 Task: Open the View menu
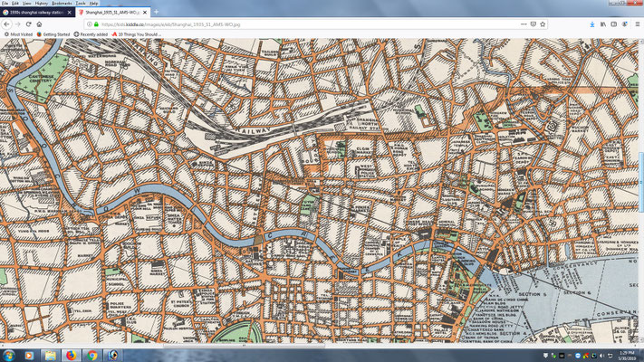pos(26,3)
